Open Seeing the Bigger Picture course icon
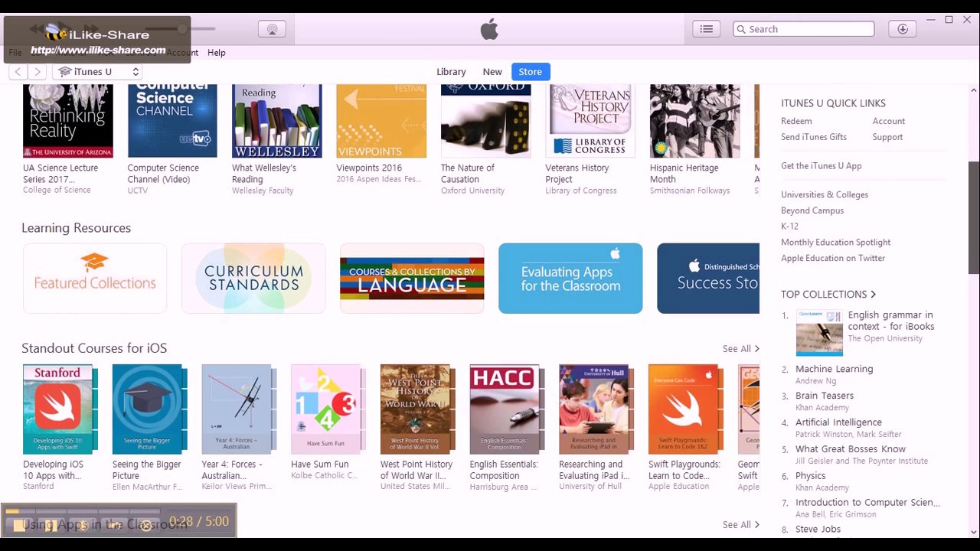Viewport: 980px width, 551px height. 150,409
